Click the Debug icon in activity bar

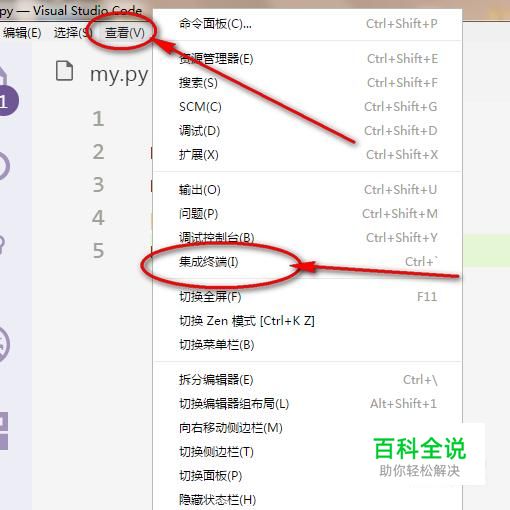[4, 344]
